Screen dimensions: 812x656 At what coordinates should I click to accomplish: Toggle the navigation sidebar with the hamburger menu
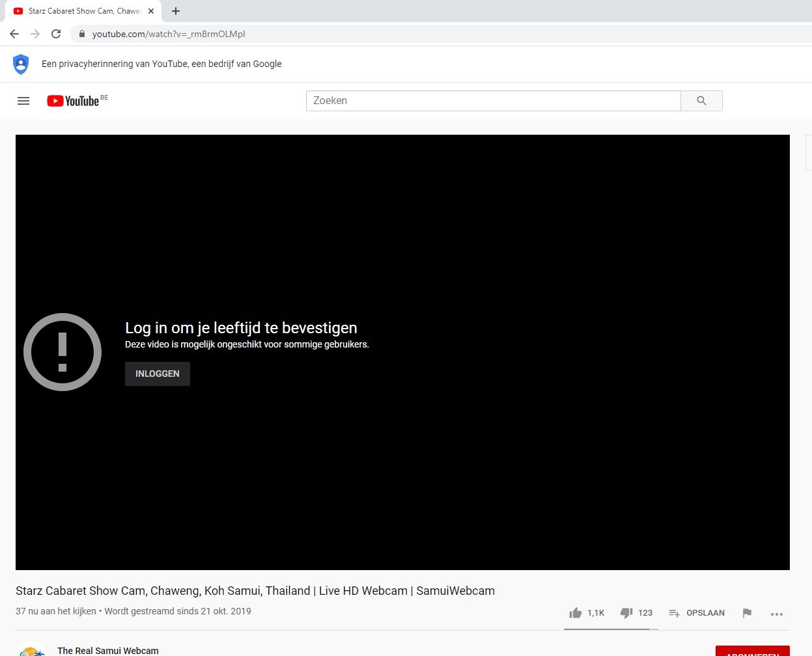(23, 101)
